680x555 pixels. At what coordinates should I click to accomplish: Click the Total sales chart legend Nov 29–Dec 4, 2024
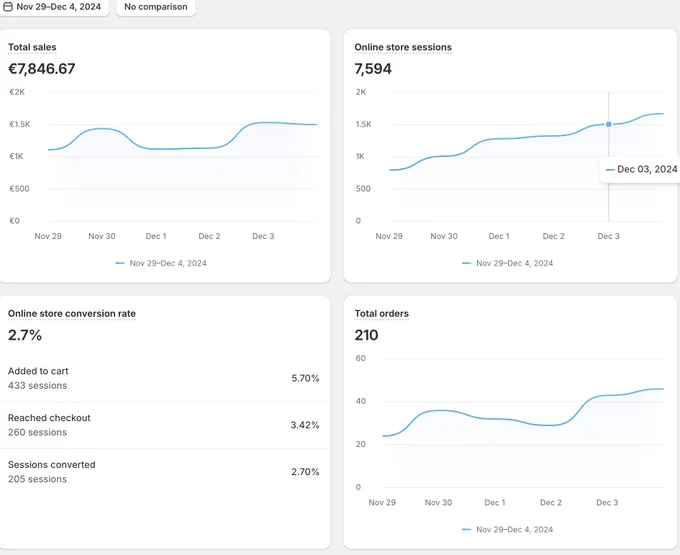161,263
